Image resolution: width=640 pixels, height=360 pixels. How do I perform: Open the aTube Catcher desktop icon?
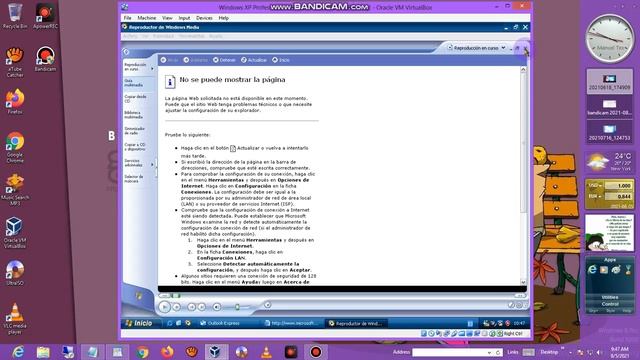click(15, 62)
